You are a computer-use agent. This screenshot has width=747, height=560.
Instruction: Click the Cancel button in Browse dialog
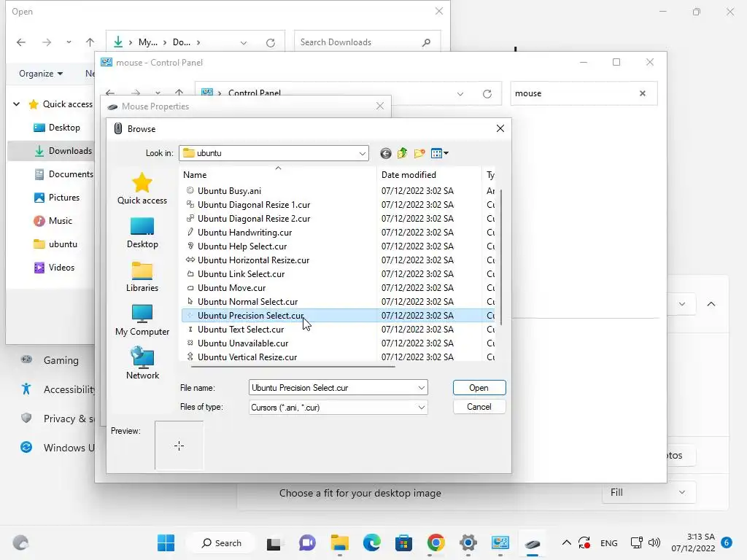479,407
